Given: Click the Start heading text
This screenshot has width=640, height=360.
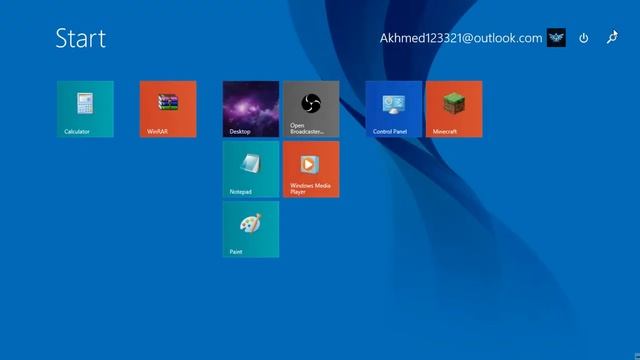Looking at the screenshot, I should pos(81,38).
